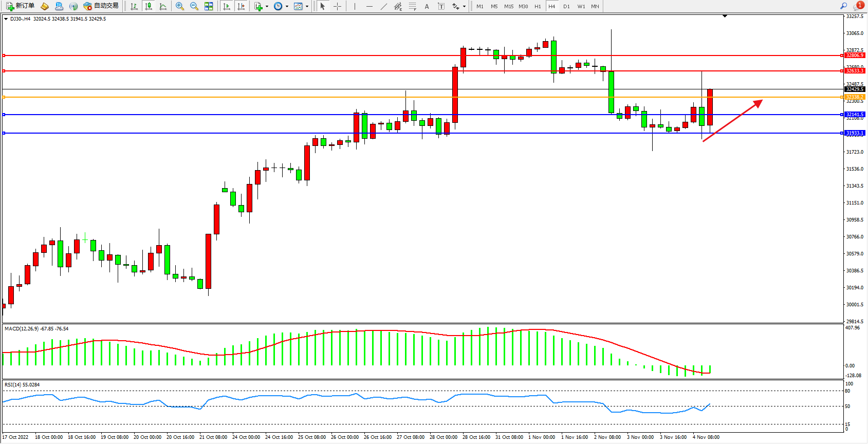Switch to D1 timeframe
Screen dimensions: 868x444
[x=566, y=6]
